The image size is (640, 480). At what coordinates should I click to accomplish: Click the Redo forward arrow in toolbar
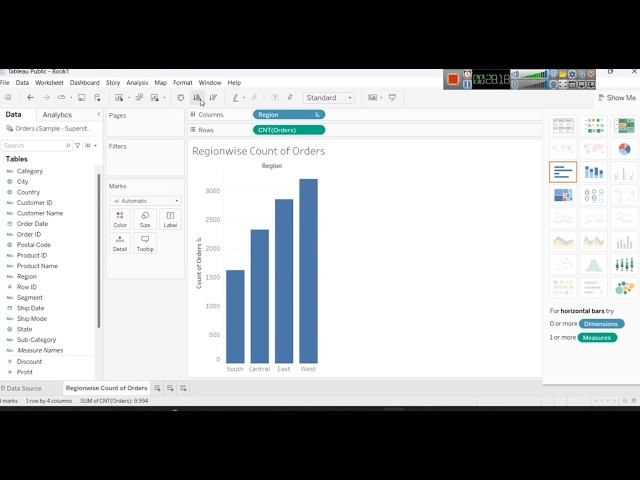[46, 98]
